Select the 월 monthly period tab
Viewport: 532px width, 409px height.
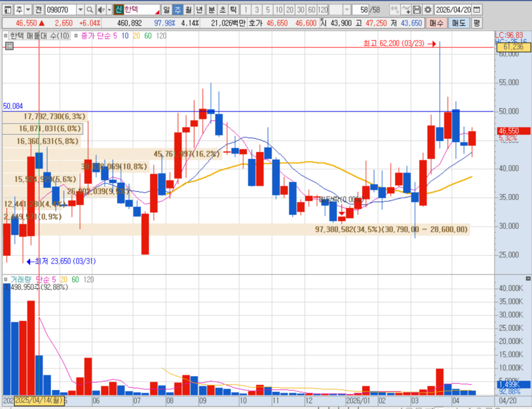click(x=188, y=9)
